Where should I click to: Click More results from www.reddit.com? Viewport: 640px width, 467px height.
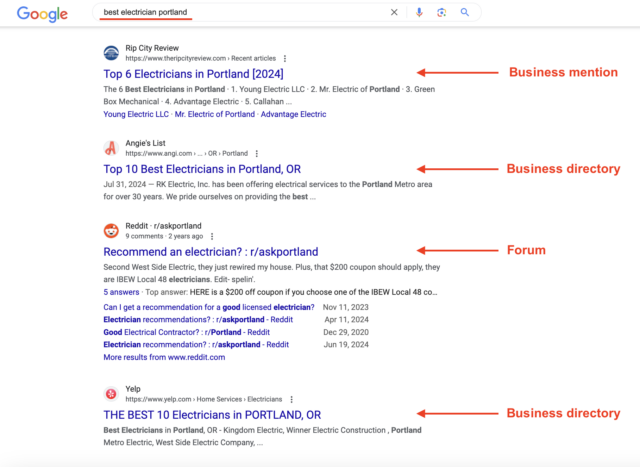coord(164,357)
